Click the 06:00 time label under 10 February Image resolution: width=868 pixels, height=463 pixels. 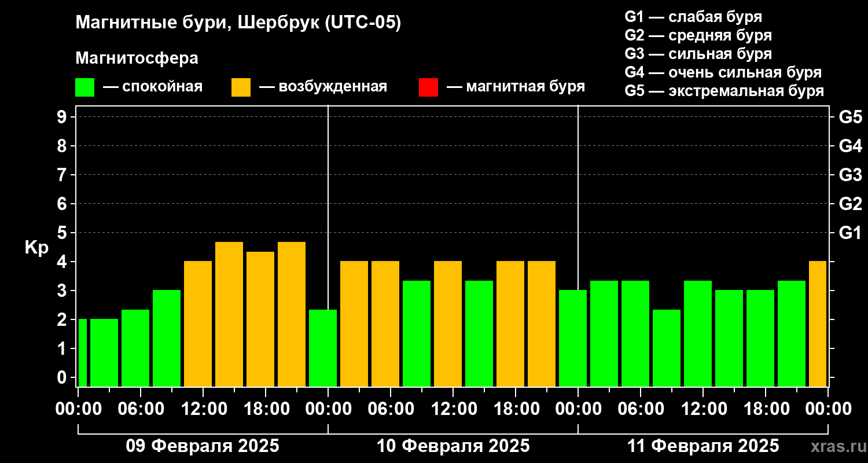click(x=391, y=409)
